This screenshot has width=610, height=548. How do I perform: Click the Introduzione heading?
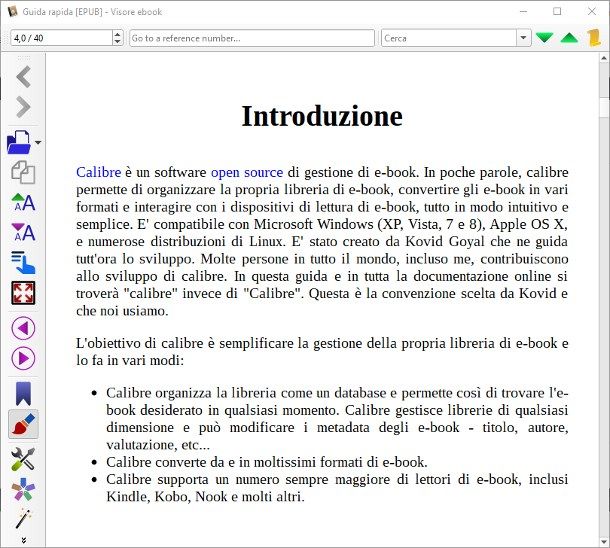(x=322, y=116)
